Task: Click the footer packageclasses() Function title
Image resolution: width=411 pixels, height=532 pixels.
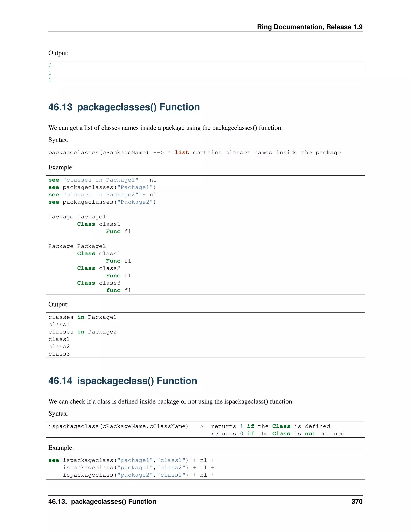Action: coord(102,501)
